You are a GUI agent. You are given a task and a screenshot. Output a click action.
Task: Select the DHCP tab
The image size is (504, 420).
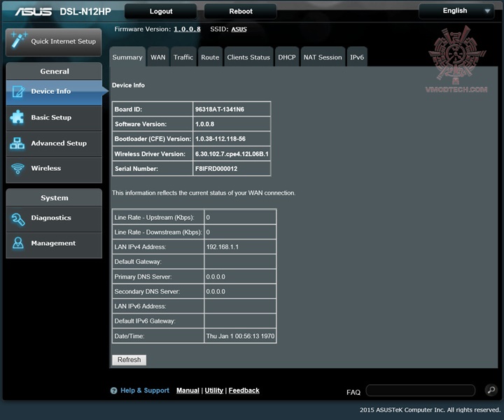click(x=287, y=57)
